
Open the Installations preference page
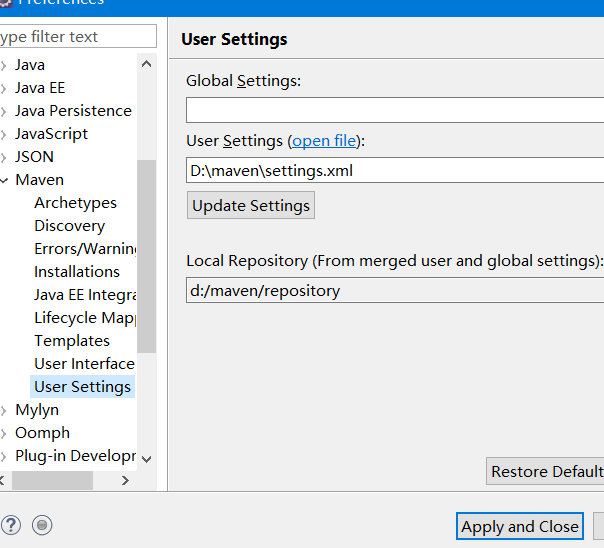pos(77,272)
